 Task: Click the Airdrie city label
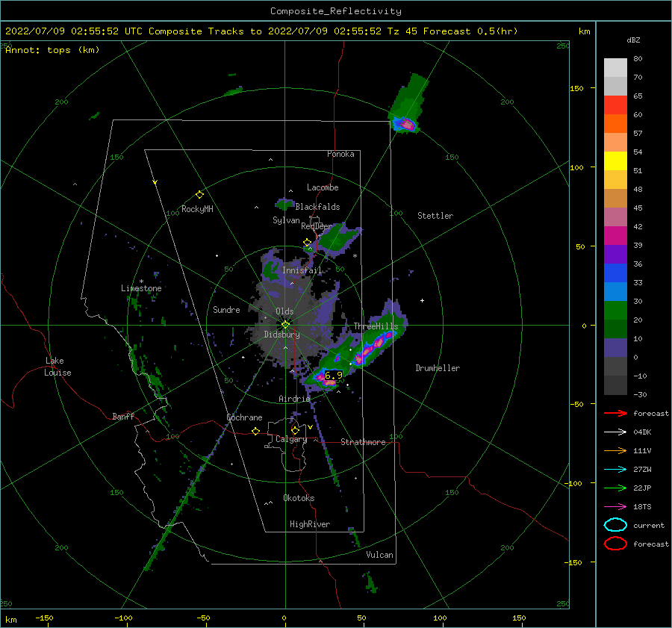pyautogui.click(x=294, y=399)
